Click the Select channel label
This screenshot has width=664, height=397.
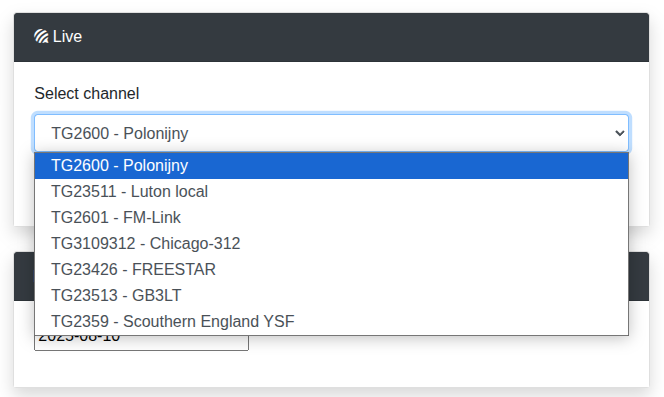pyautogui.click(x=87, y=94)
